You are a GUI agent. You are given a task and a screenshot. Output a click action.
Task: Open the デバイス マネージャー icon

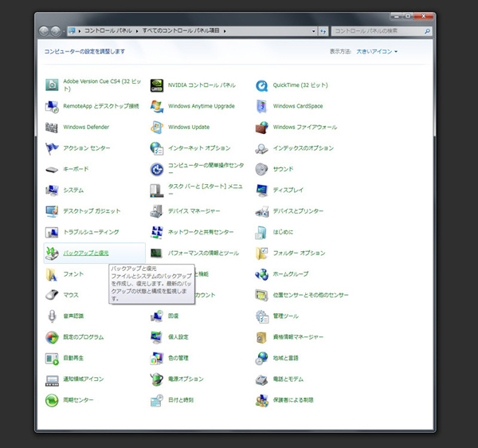point(157,211)
